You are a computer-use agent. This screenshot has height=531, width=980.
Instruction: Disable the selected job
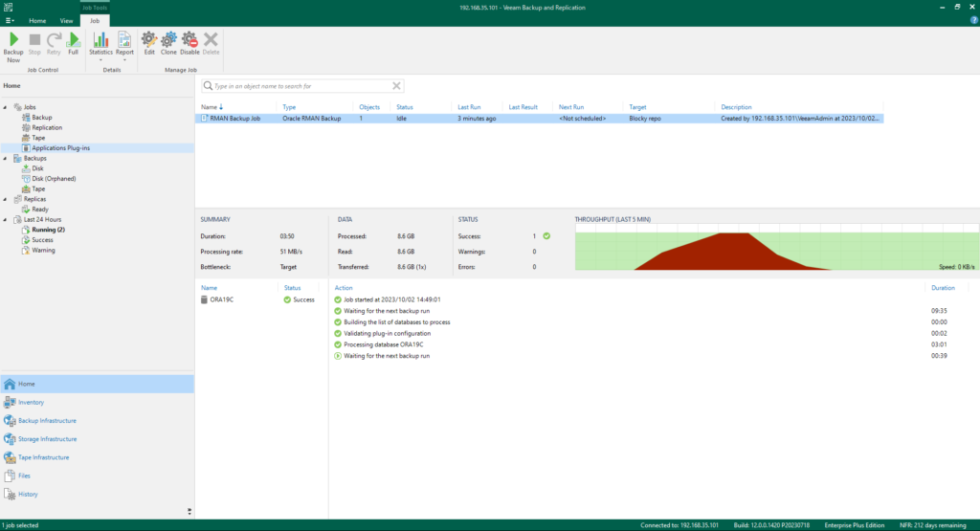[189, 44]
